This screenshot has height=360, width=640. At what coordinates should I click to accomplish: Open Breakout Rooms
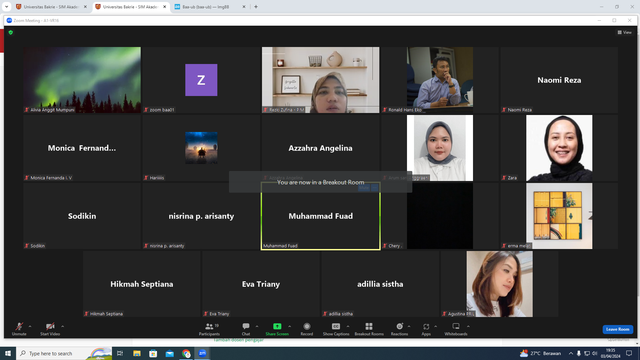click(x=369, y=329)
